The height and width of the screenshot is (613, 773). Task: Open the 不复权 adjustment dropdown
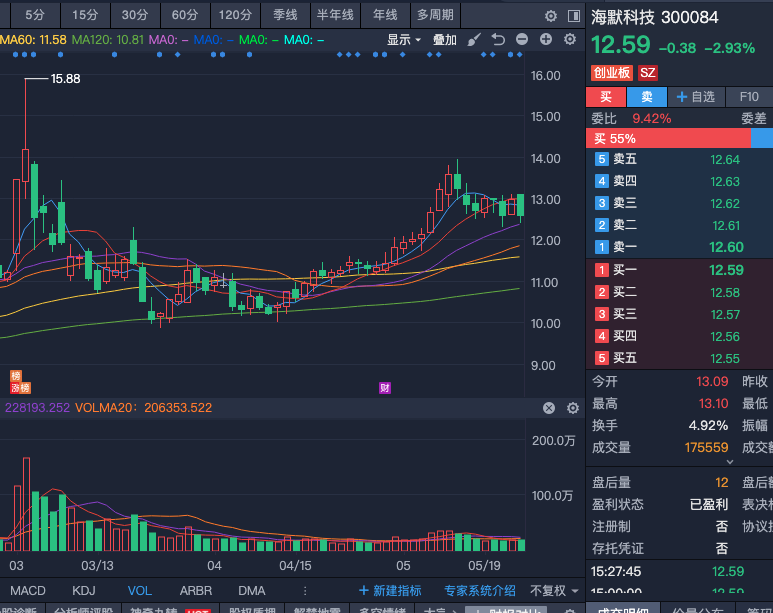point(554,590)
